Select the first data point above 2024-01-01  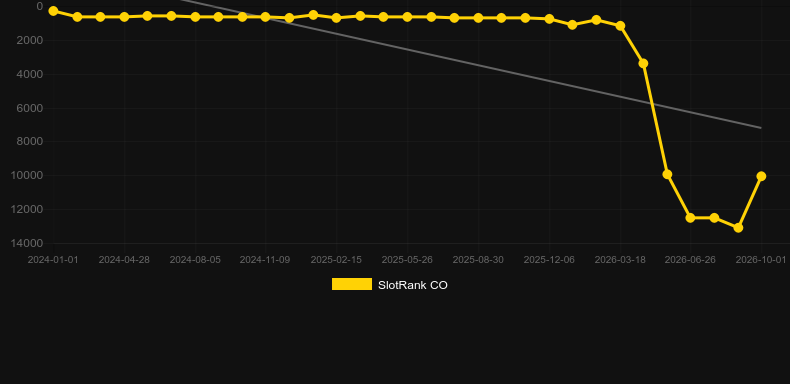tap(53, 11)
